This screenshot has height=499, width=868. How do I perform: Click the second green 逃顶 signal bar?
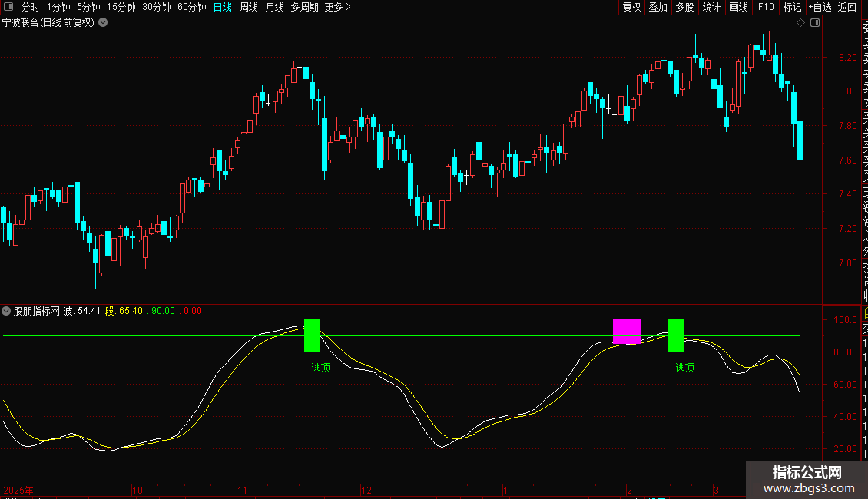click(677, 335)
